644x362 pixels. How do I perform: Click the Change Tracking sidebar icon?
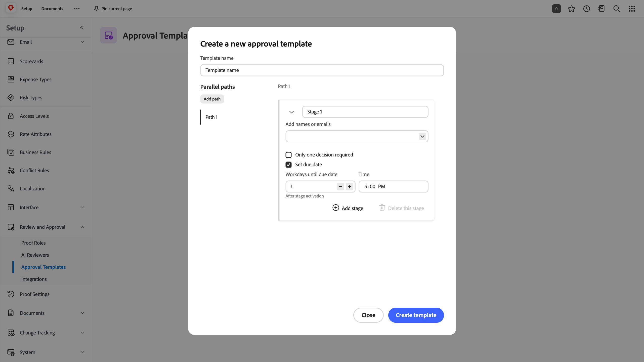tap(11, 333)
